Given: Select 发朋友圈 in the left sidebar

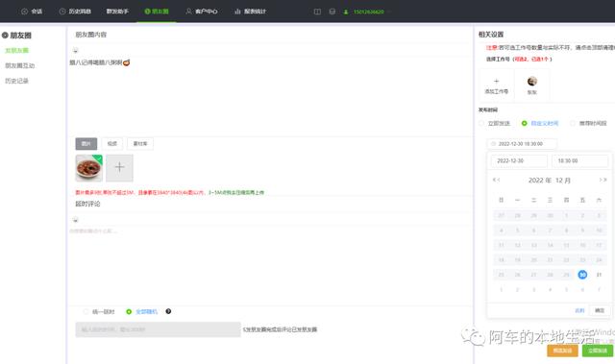Looking at the screenshot, I should click(x=16, y=50).
